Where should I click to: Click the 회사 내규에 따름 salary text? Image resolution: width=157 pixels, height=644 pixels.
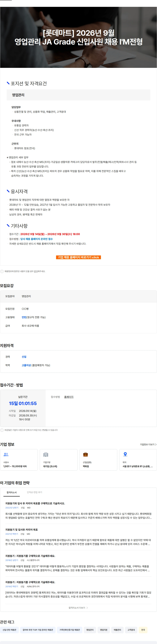click(x=30, y=326)
